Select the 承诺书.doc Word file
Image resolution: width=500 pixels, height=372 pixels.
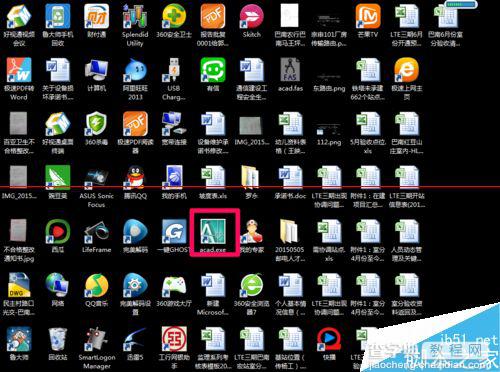[x=290, y=177]
